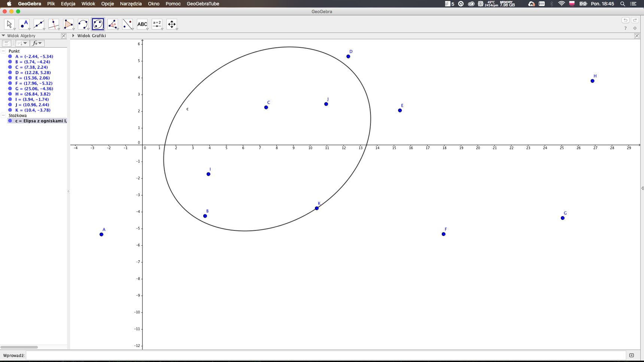The width and height of the screenshot is (644, 362).
Task: Open Spotlight search magnifier icon
Action: tap(623, 4)
